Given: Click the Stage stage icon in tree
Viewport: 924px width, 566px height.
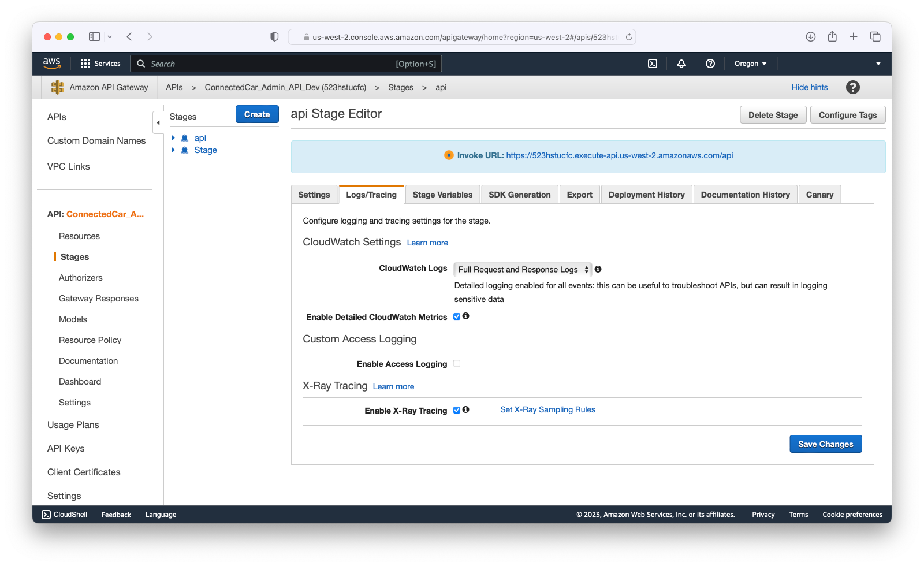Looking at the screenshot, I should pos(185,150).
